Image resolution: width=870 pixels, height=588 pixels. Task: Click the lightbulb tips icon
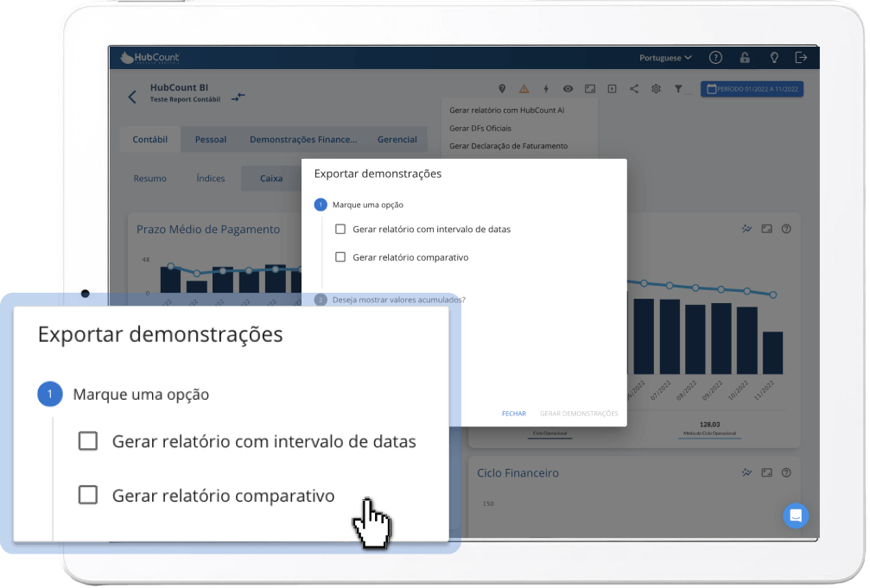coord(774,57)
